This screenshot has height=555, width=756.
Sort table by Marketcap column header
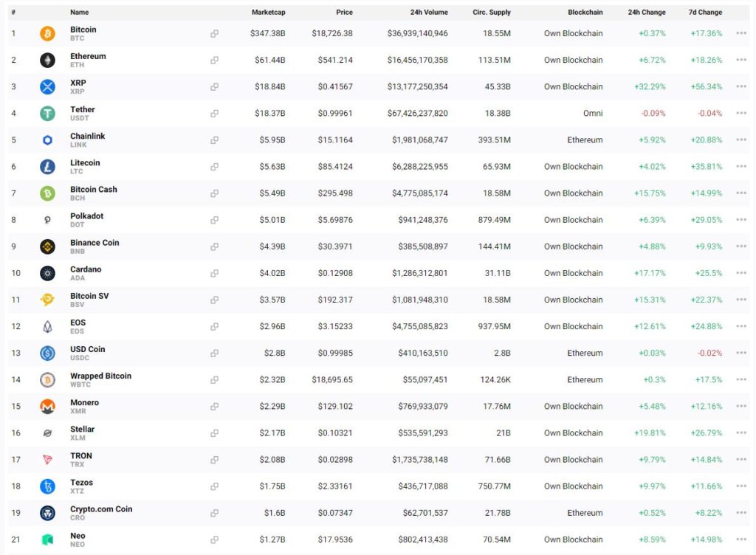click(x=269, y=12)
